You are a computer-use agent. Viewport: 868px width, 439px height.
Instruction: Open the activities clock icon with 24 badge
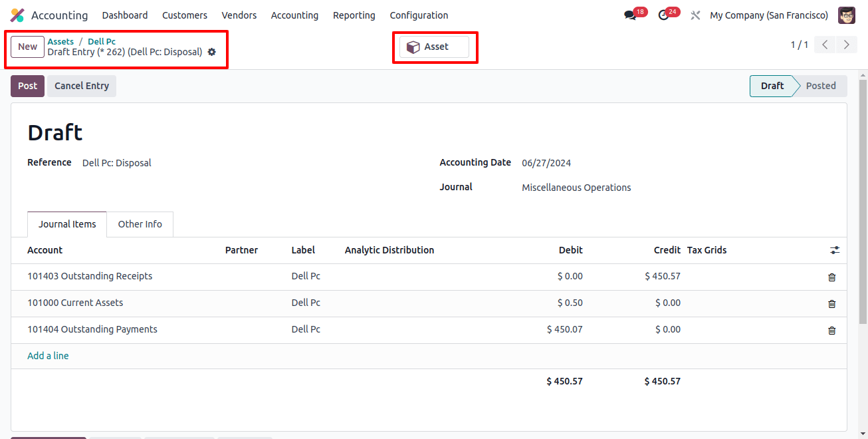point(663,15)
